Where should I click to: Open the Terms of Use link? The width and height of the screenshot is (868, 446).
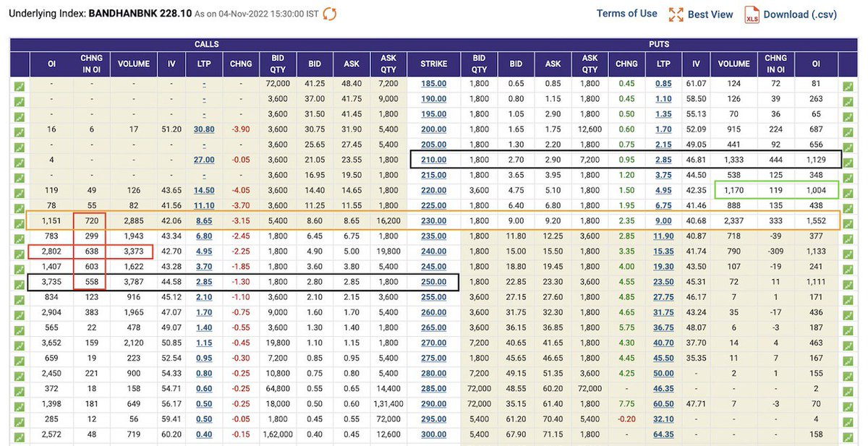pyautogui.click(x=626, y=13)
